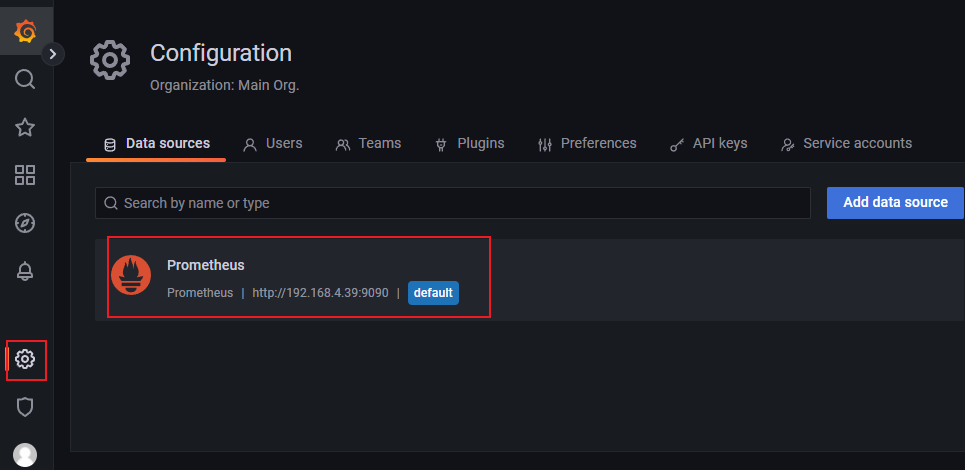
Task: Click the Search by name or type field
Action: coord(453,203)
